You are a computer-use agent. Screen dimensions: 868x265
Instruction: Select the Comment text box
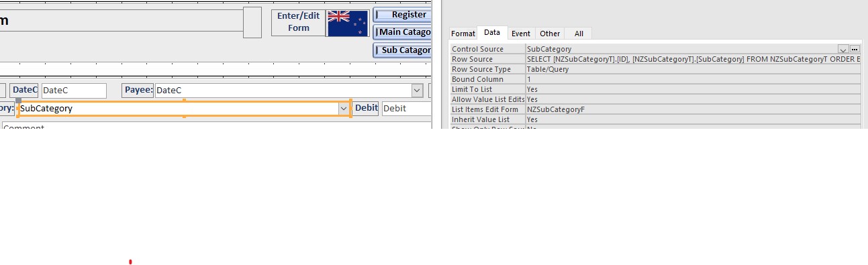(216, 125)
